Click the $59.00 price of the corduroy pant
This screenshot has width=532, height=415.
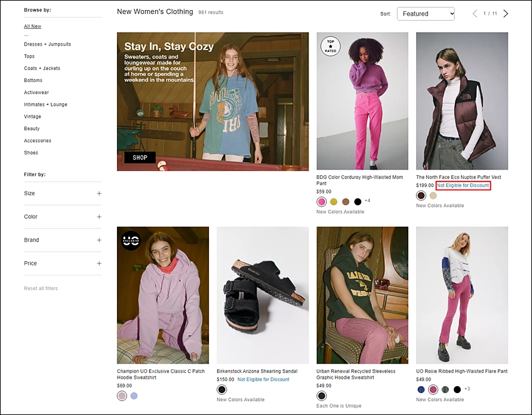click(324, 192)
